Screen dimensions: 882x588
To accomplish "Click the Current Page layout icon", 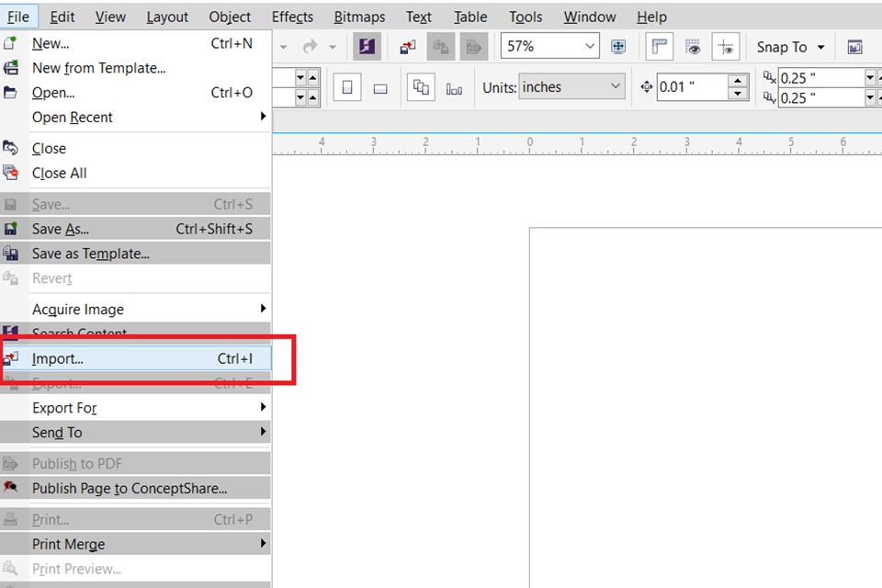I will point(454,88).
